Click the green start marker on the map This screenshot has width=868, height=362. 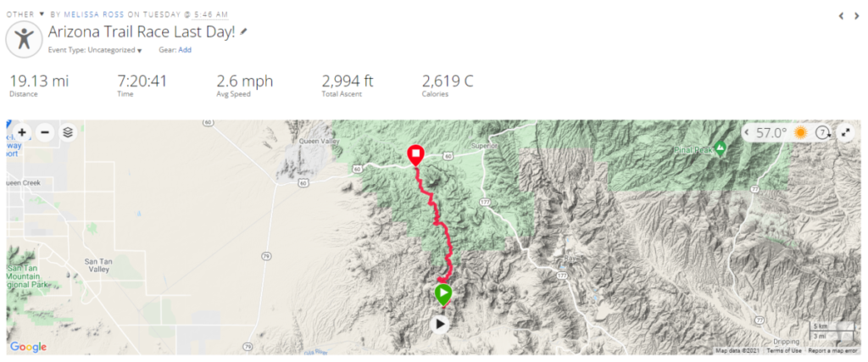point(442,294)
